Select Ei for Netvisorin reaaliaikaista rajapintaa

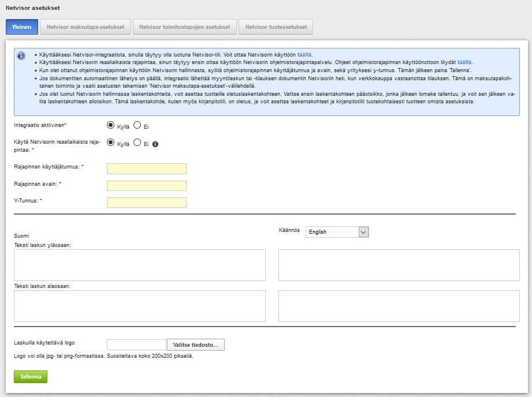point(137,143)
